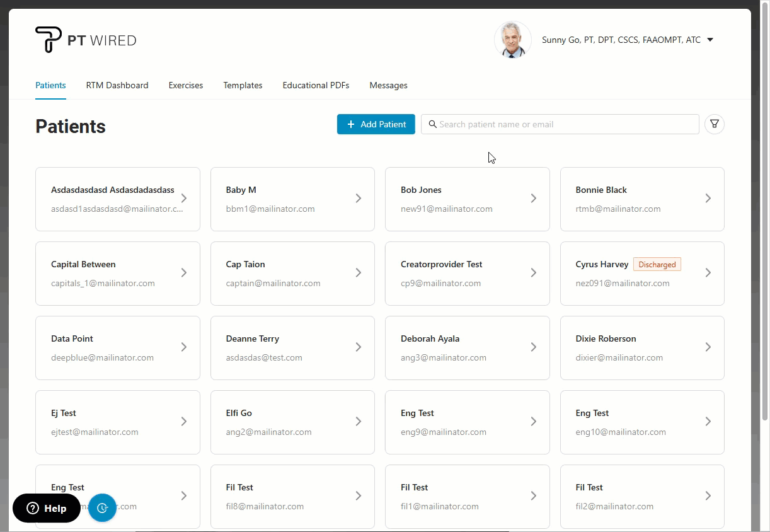Click the patient search input field
Viewport: 770px width, 532px height.
click(x=560, y=124)
